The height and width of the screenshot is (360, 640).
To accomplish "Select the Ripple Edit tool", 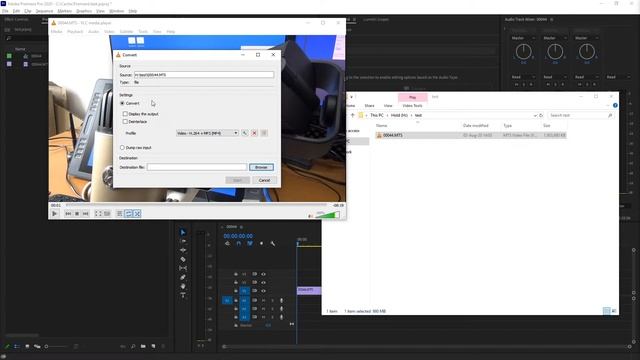I will point(183,250).
